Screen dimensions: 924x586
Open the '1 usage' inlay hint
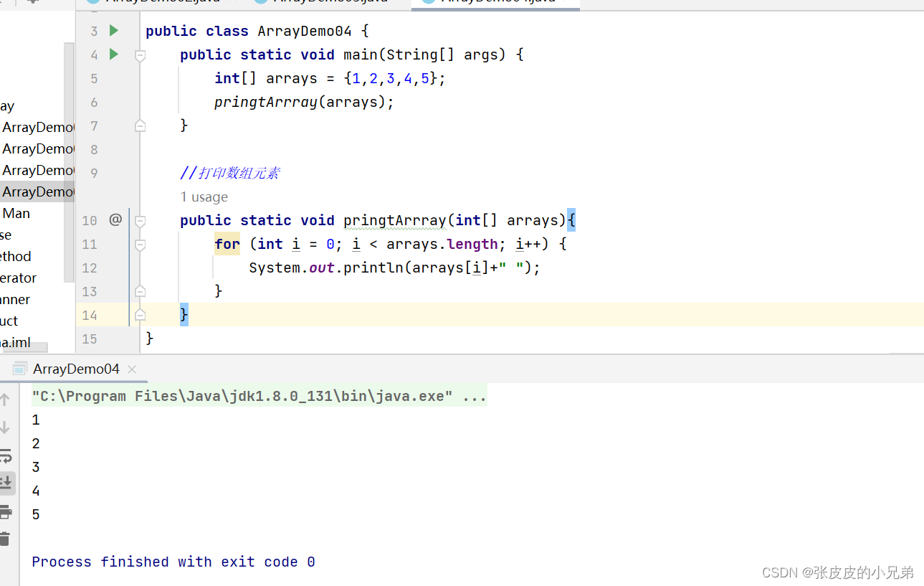point(204,197)
